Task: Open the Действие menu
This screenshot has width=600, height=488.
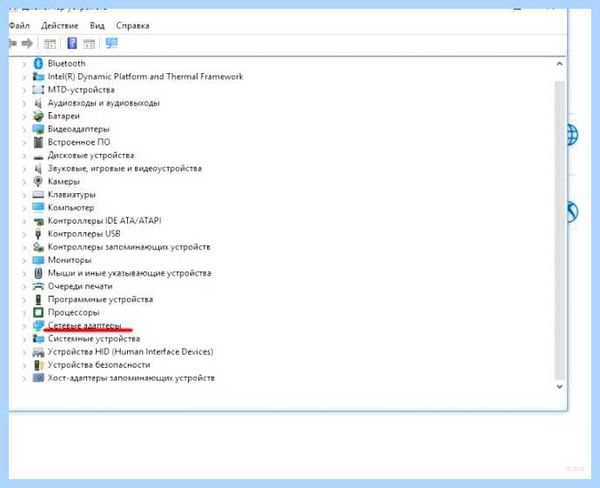Action: pos(60,26)
